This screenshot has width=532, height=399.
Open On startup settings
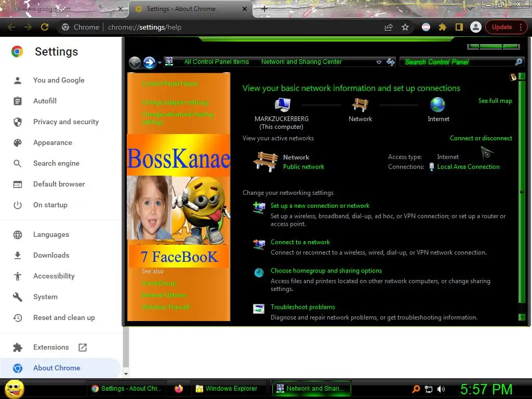(x=50, y=205)
